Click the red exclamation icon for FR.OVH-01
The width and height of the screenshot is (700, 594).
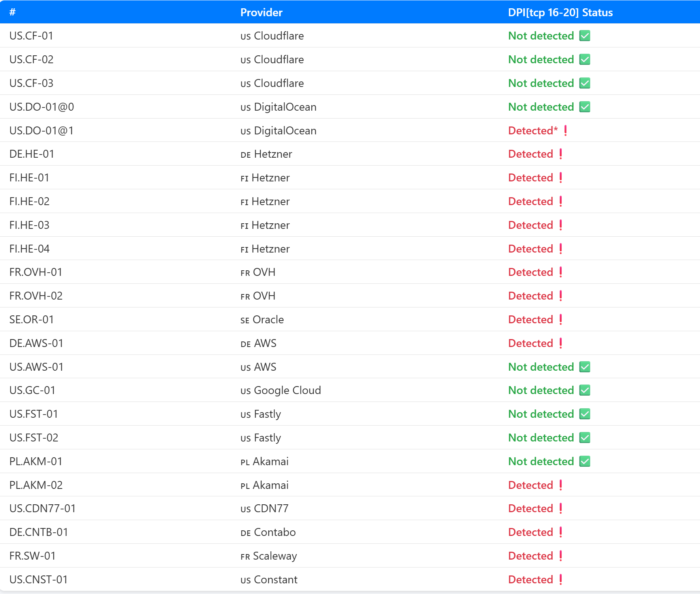point(561,272)
